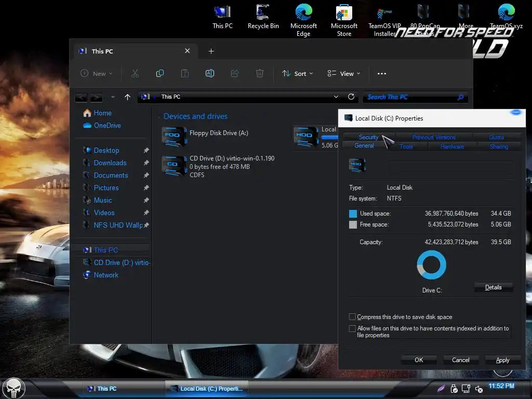Open the See more ellipsis menu
This screenshot has width=532, height=399.
(382, 73)
